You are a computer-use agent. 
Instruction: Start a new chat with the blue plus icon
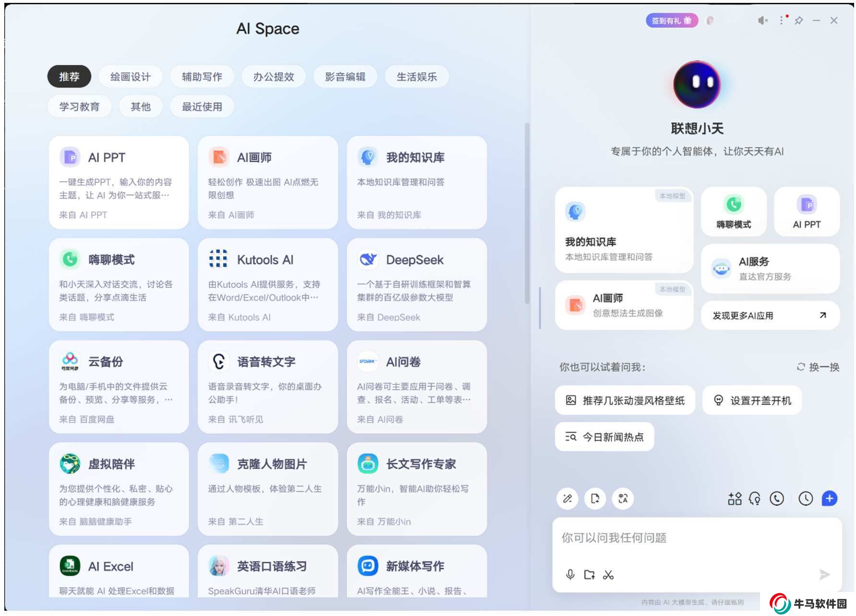pos(829,499)
